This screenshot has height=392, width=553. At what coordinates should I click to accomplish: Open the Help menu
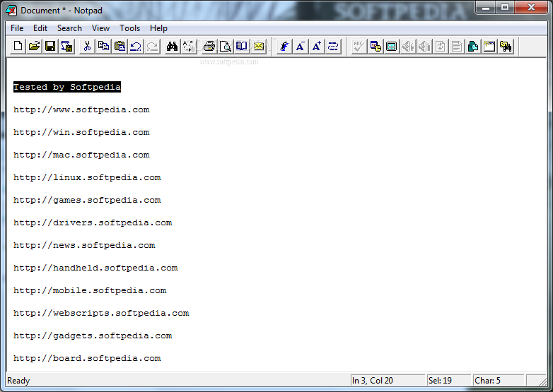(158, 28)
